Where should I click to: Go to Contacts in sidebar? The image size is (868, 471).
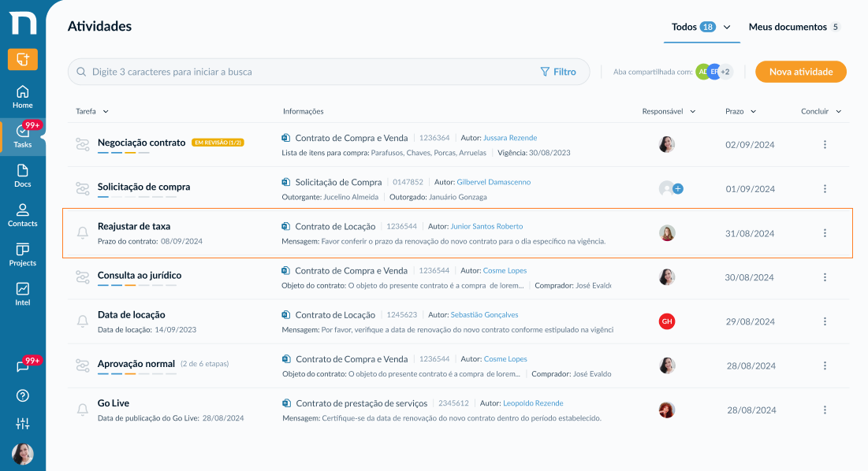tap(23, 216)
